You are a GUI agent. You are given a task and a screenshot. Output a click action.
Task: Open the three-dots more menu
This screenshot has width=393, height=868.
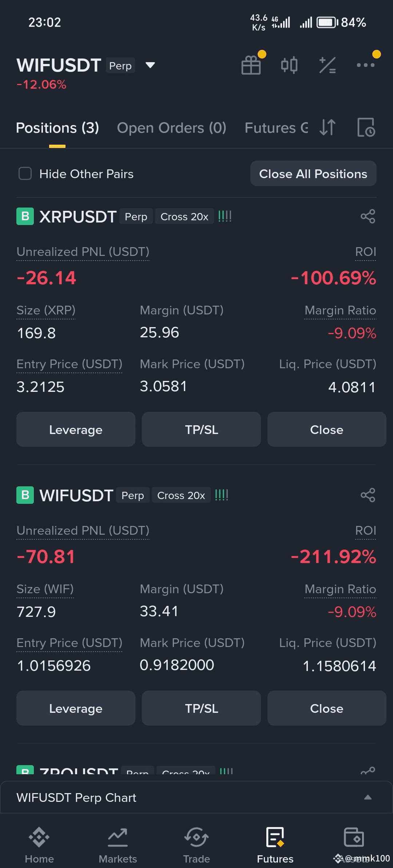click(x=366, y=65)
